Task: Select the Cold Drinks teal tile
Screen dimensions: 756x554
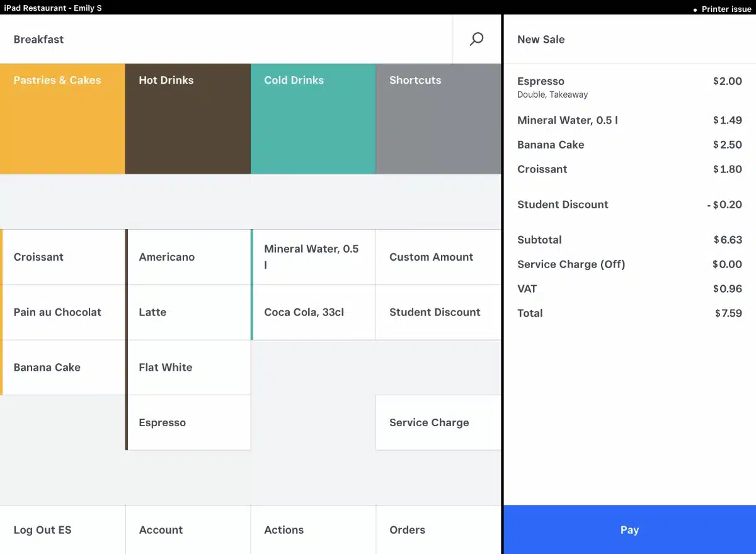Action: pyautogui.click(x=313, y=118)
